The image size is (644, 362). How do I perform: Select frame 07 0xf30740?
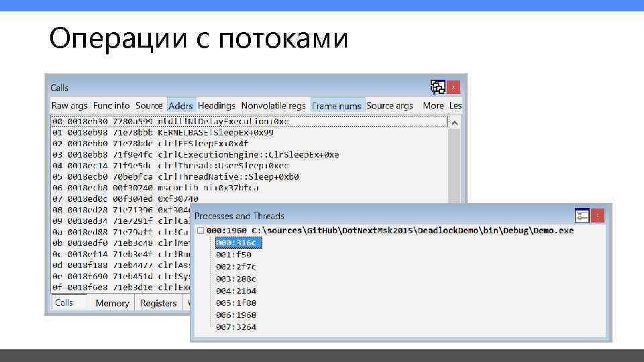click(x=125, y=198)
